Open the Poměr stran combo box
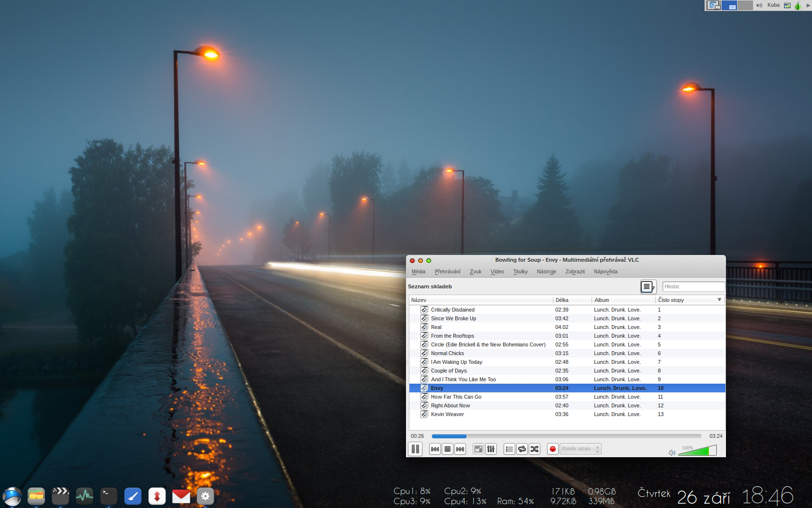This screenshot has height=508, width=812. [580, 449]
